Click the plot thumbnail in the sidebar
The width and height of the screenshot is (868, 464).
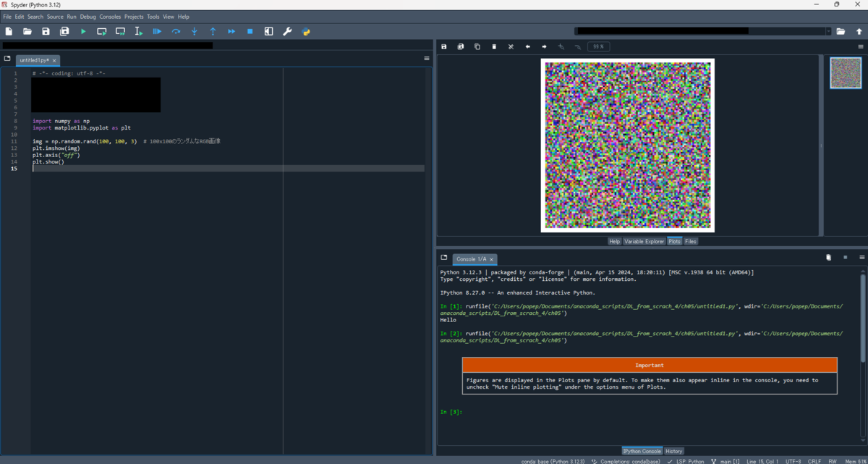(845, 72)
